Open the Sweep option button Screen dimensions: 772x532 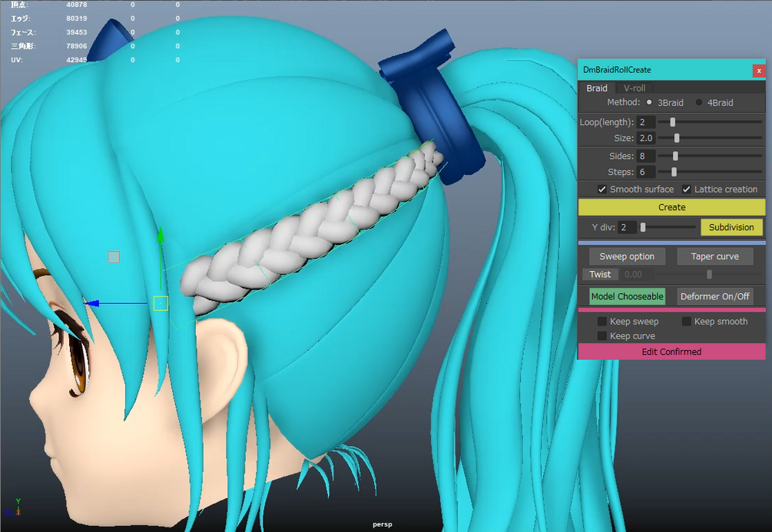click(x=627, y=256)
